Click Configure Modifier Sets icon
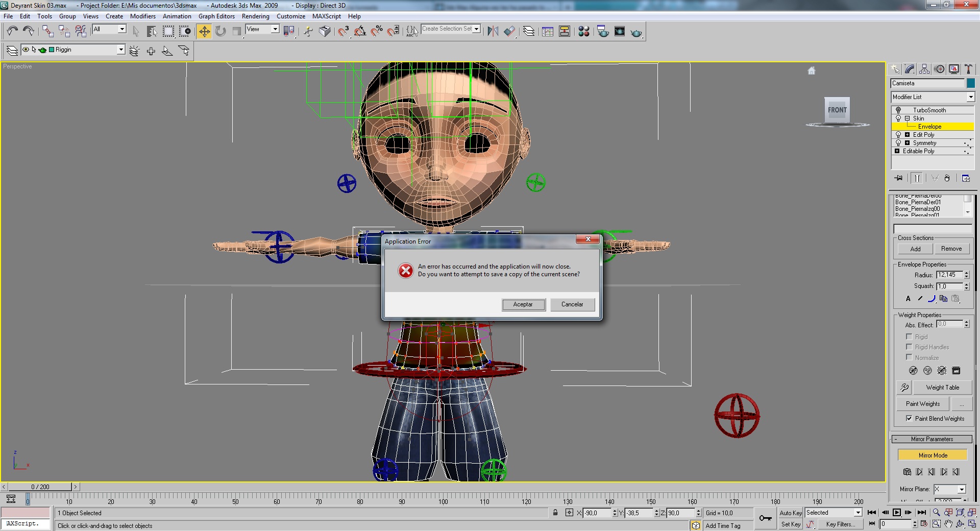The width and height of the screenshot is (980, 531). 966,178
